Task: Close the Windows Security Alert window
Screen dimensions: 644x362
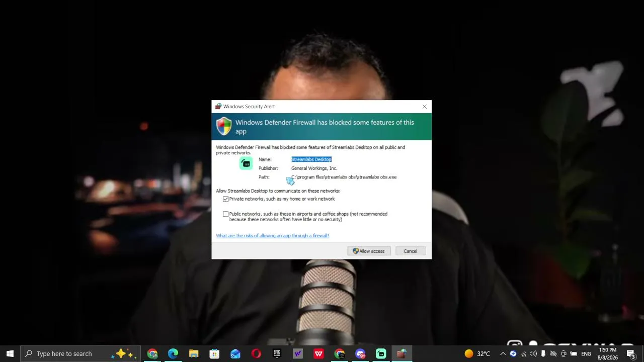Action: [425, 107]
